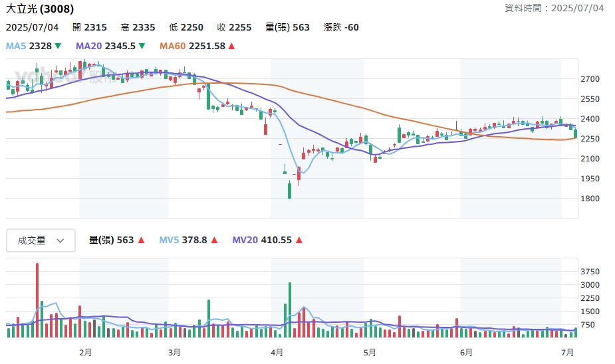Click the red up arrow beside MV5
615x364 pixels.
click(x=214, y=240)
